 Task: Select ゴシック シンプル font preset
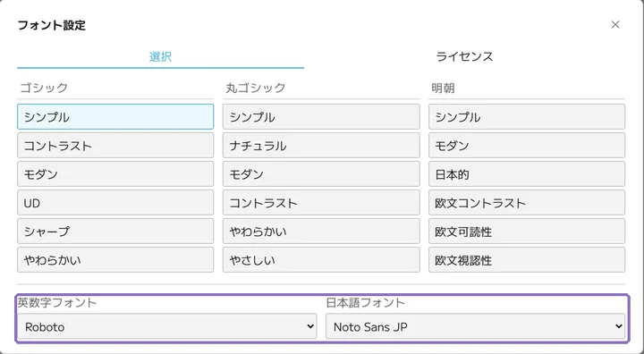115,116
